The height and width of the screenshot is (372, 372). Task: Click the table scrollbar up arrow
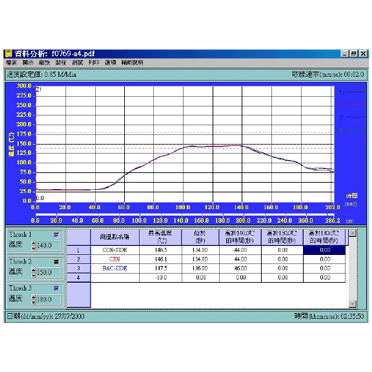point(353,233)
